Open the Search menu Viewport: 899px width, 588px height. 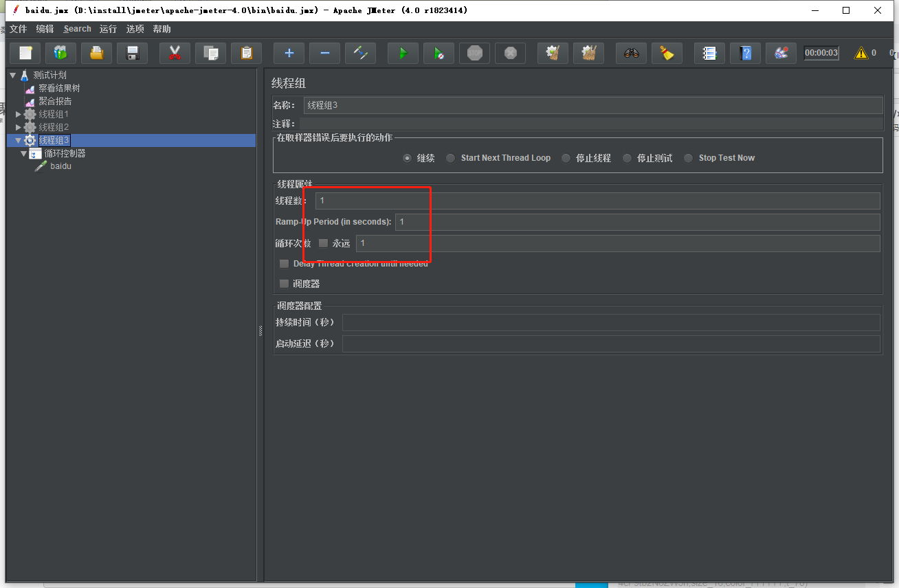coord(77,29)
